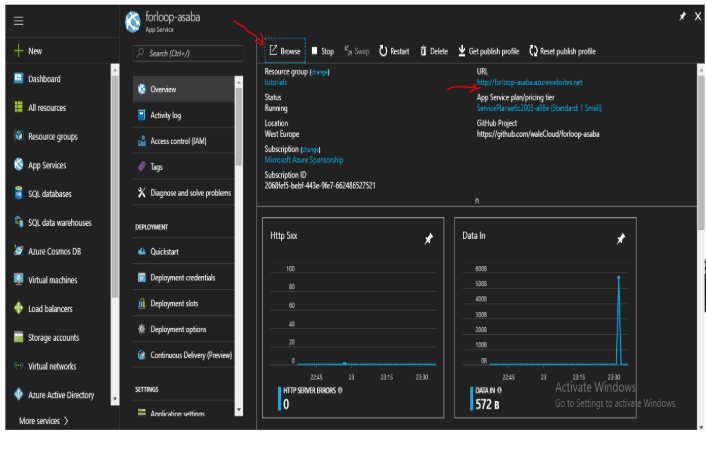Pin the Http 5xx chart
The height and width of the screenshot is (465, 706).
click(x=429, y=239)
